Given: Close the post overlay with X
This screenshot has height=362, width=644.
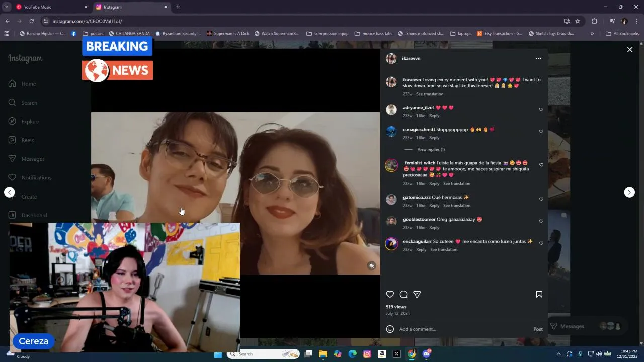Looking at the screenshot, I should (x=629, y=49).
